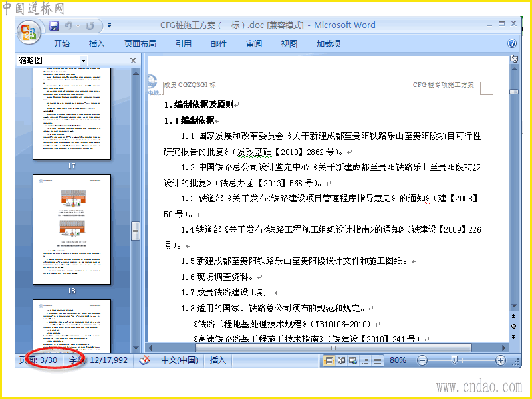Go to next page button
The width and height of the screenshot is (532, 399).
point(513,337)
